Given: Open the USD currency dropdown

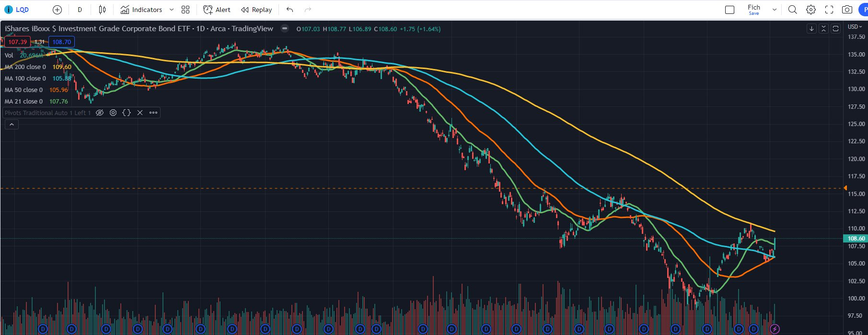Looking at the screenshot, I should coord(855,27).
